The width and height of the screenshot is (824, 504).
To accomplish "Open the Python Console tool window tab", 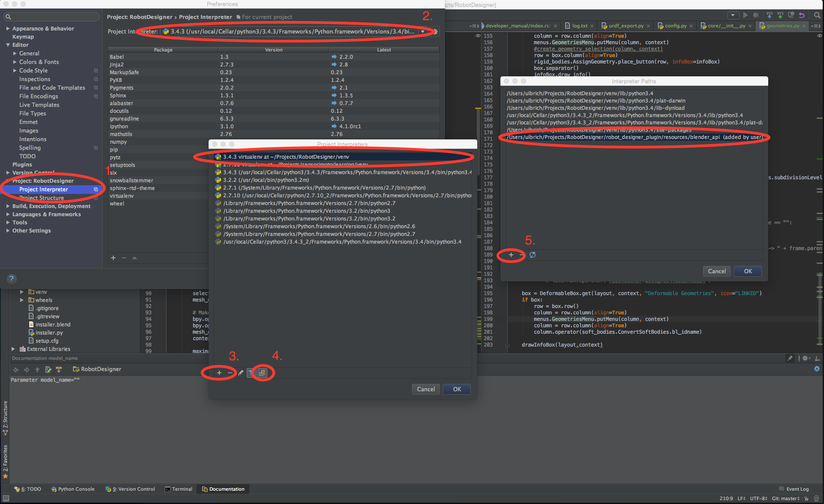I will click(73, 489).
